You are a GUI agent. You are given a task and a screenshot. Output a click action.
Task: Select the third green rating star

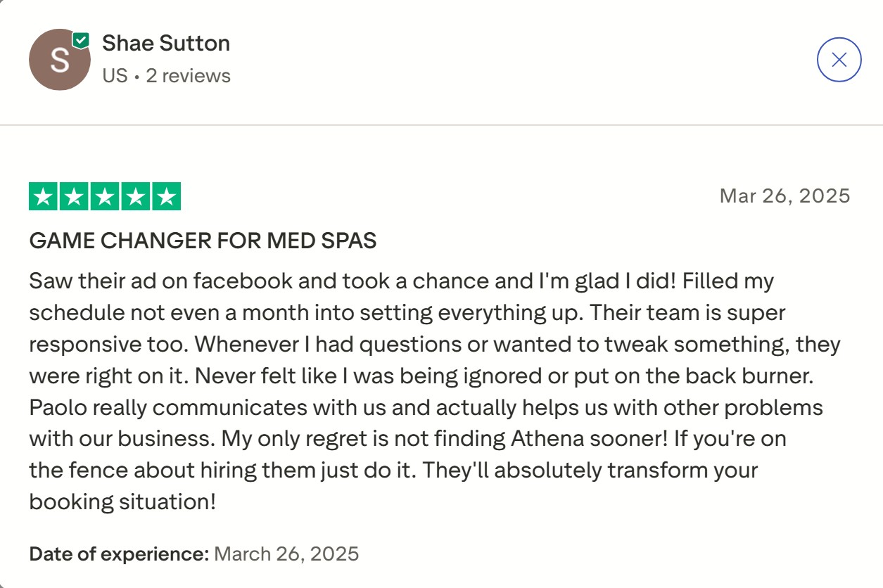click(x=105, y=196)
